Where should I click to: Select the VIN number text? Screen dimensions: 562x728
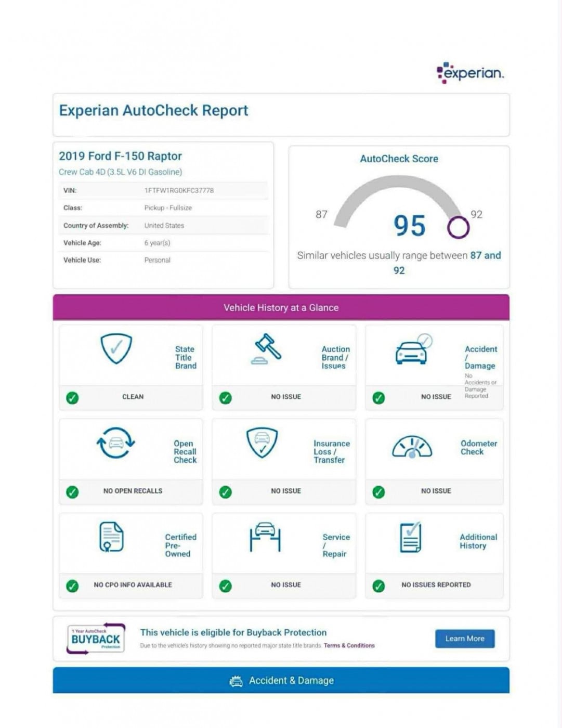[179, 191]
